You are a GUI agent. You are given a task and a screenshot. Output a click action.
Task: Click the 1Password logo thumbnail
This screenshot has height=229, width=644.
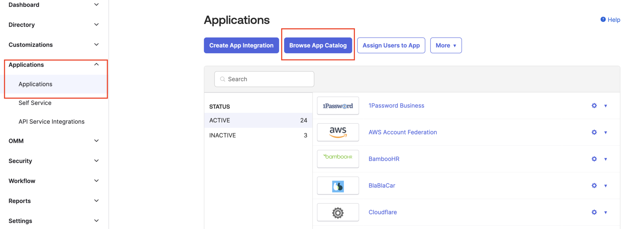338,106
